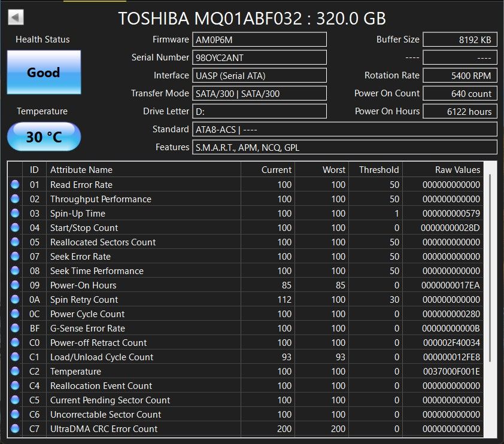This screenshot has height=444, width=504.
Task: Click the status orb for Seek Error Rate
Action: point(15,256)
